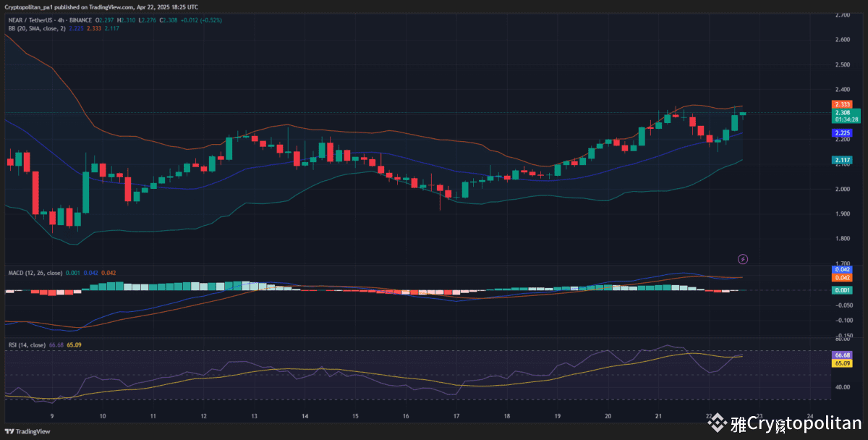This screenshot has height=440, width=868.
Task: Click the orange 2.333 price axis tag
Action: [841, 105]
